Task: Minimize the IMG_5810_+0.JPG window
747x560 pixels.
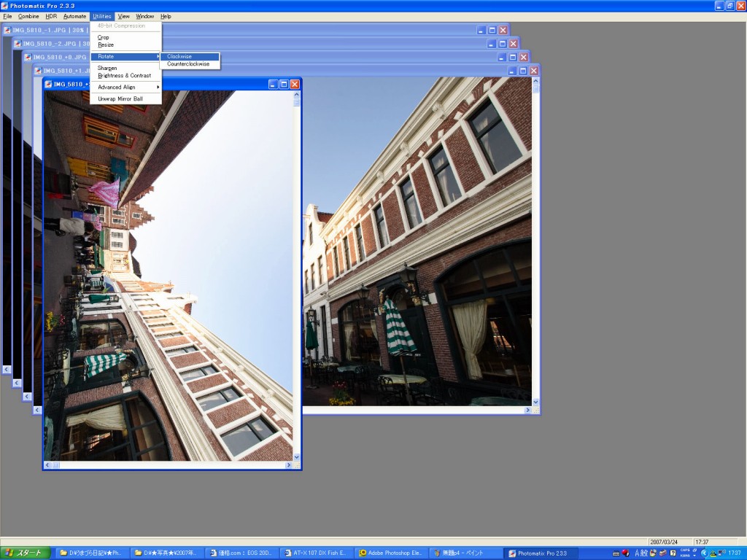Action: [x=502, y=57]
